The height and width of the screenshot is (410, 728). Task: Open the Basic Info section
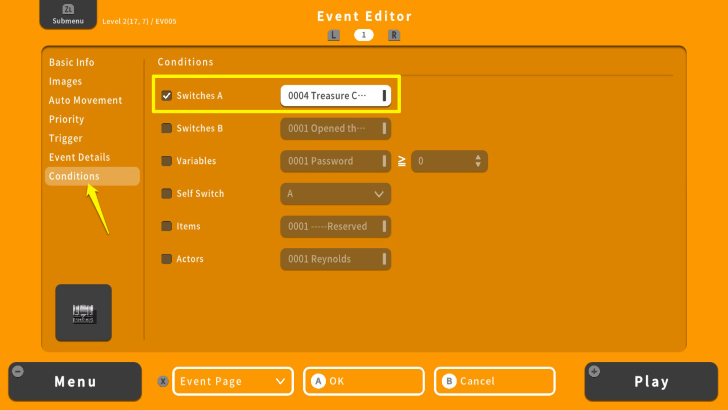click(x=72, y=62)
